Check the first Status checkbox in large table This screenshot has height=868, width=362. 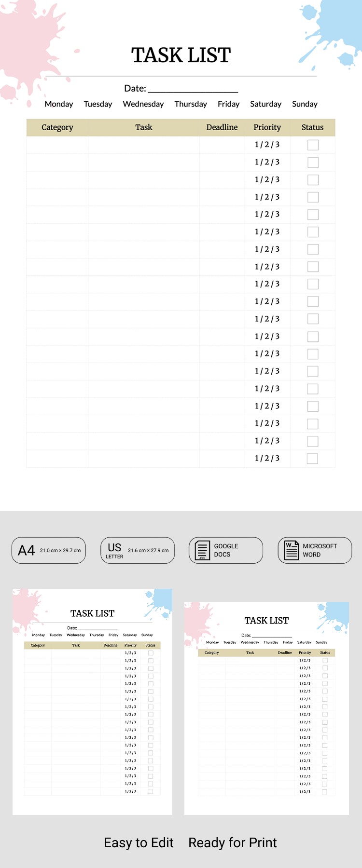click(x=313, y=145)
